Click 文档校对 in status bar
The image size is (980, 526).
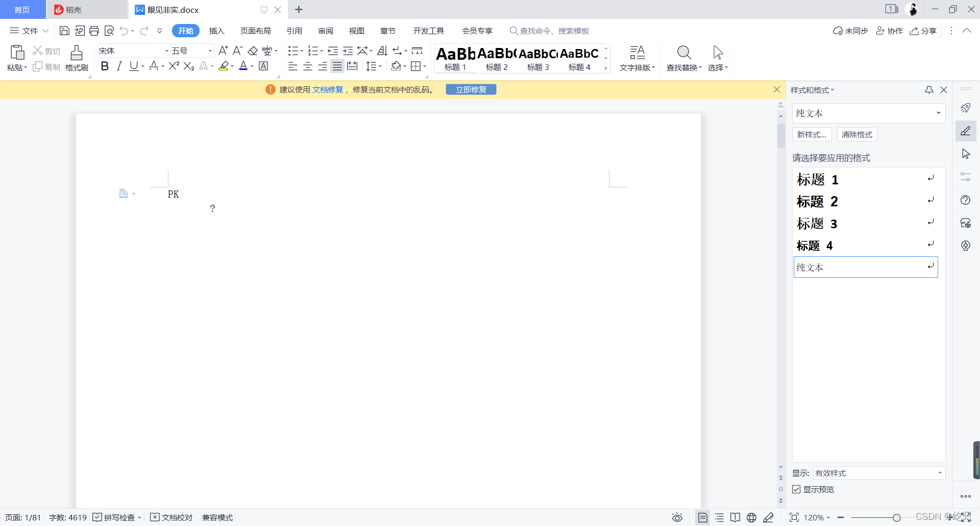pyautogui.click(x=172, y=517)
